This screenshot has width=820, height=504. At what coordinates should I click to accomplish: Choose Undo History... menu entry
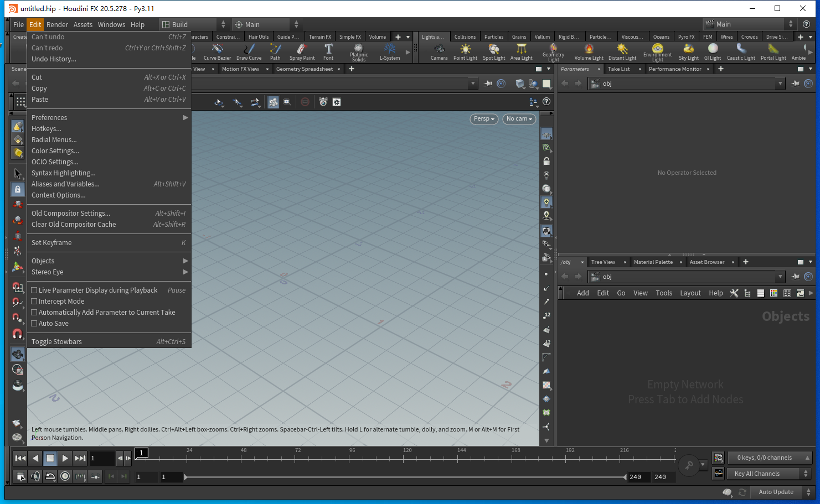point(109,59)
